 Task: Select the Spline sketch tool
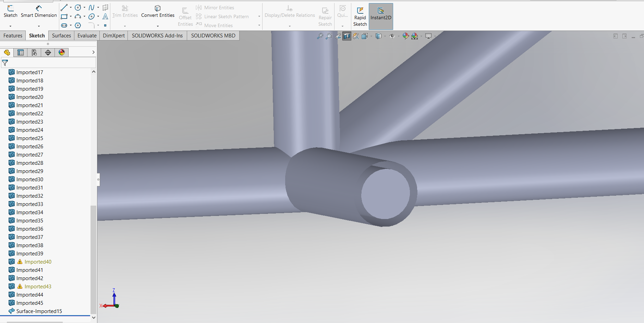pos(92,7)
